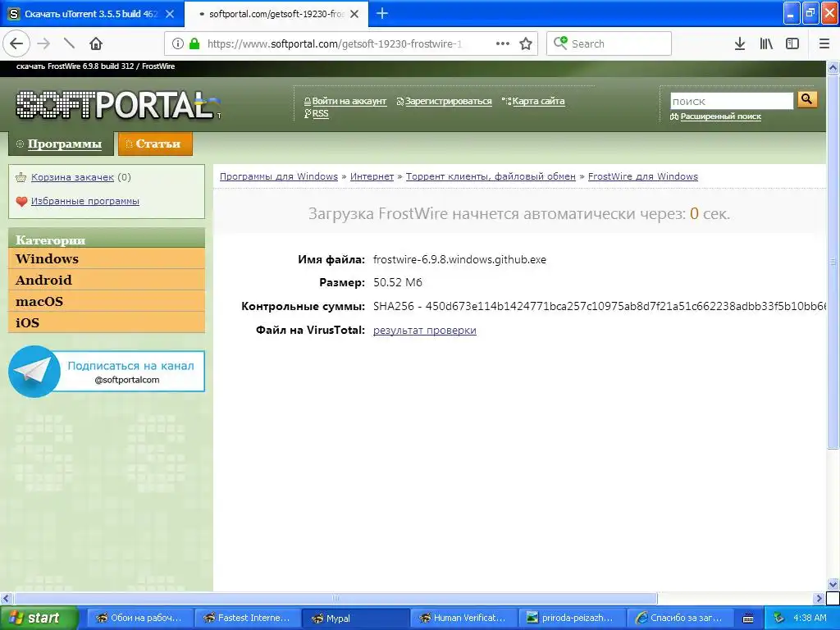Stop or reload page button
The width and height of the screenshot is (840, 630).
pos(69,44)
